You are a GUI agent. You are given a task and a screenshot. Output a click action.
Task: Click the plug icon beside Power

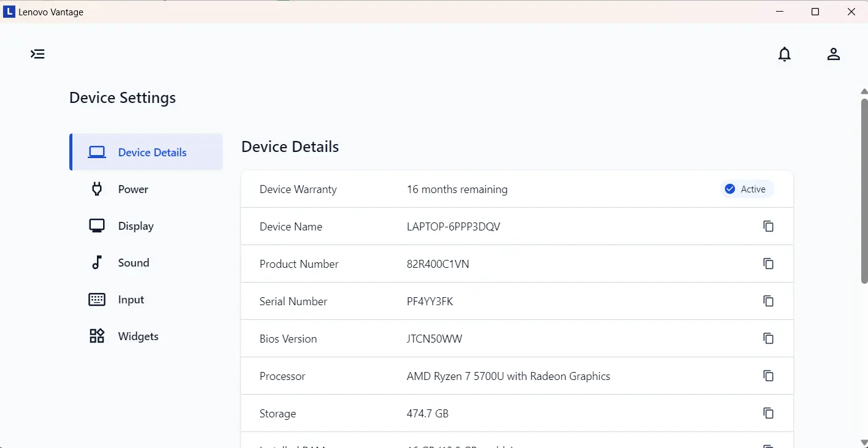97,189
